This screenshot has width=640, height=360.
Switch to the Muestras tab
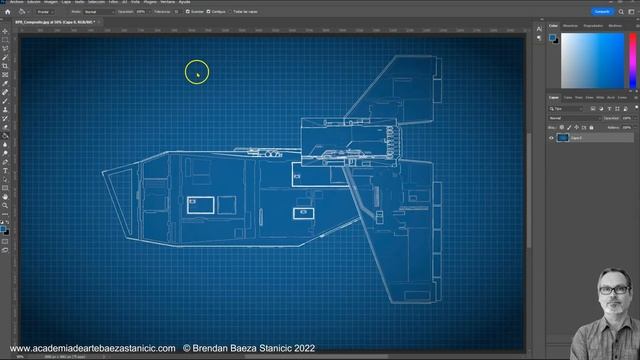(570, 26)
